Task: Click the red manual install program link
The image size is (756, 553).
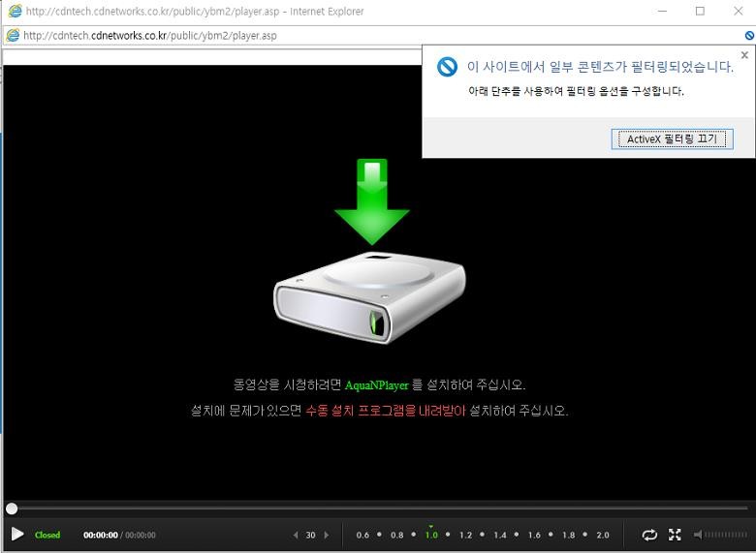Action: click(x=385, y=411)
